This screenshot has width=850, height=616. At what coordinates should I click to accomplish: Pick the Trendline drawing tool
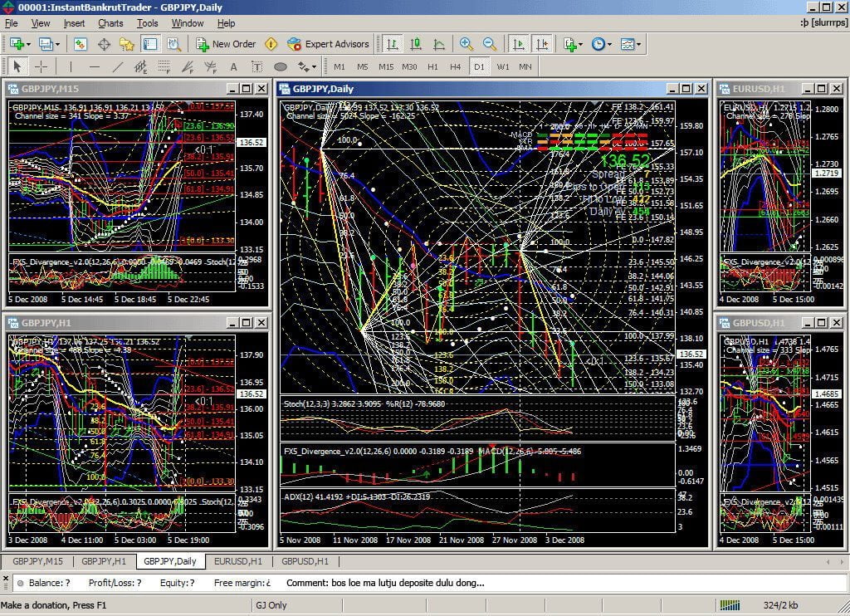[118, 66]
